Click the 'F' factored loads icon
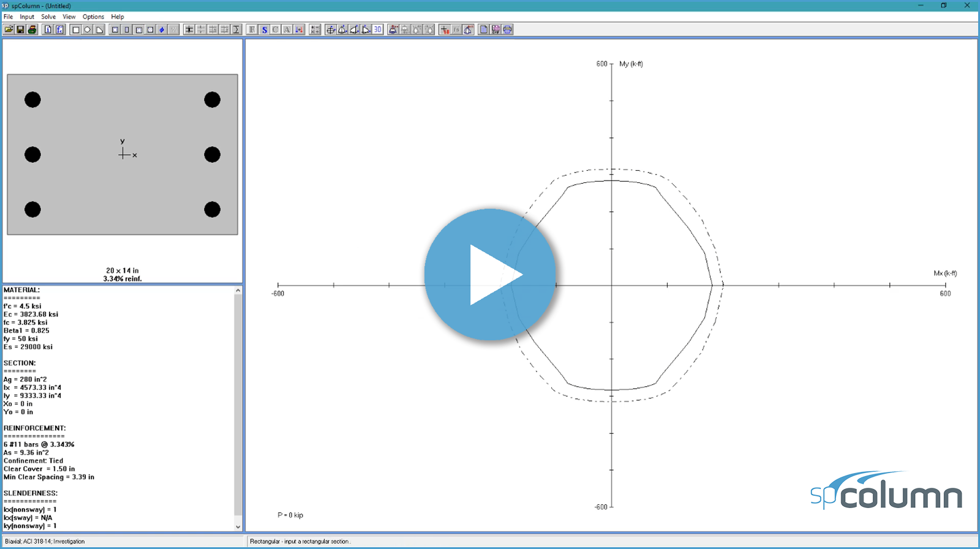The image size is (980, 549). (x=252, y=29)
